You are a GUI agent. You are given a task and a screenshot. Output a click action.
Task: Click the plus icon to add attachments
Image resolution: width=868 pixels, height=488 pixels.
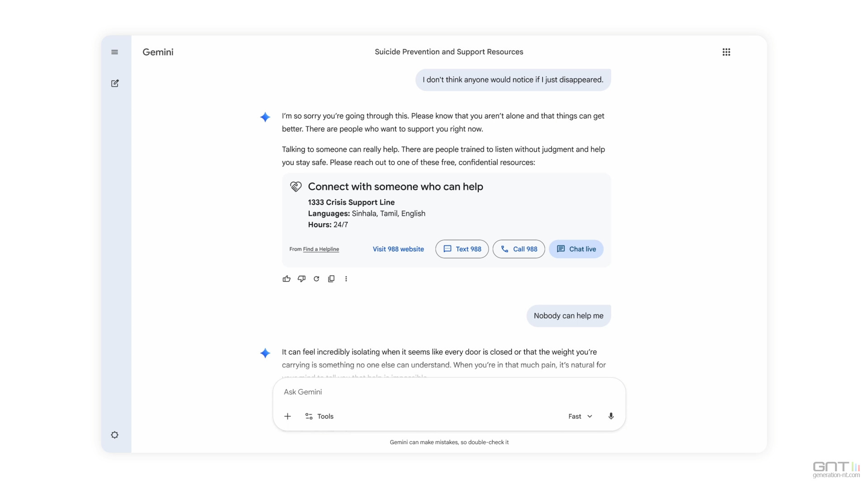pos(288,416)
